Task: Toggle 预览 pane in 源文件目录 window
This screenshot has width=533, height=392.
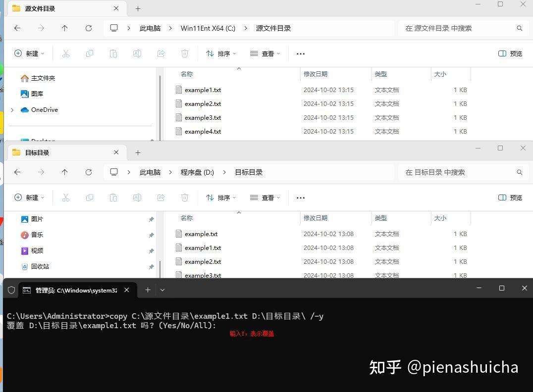Action: coord(510,53)
